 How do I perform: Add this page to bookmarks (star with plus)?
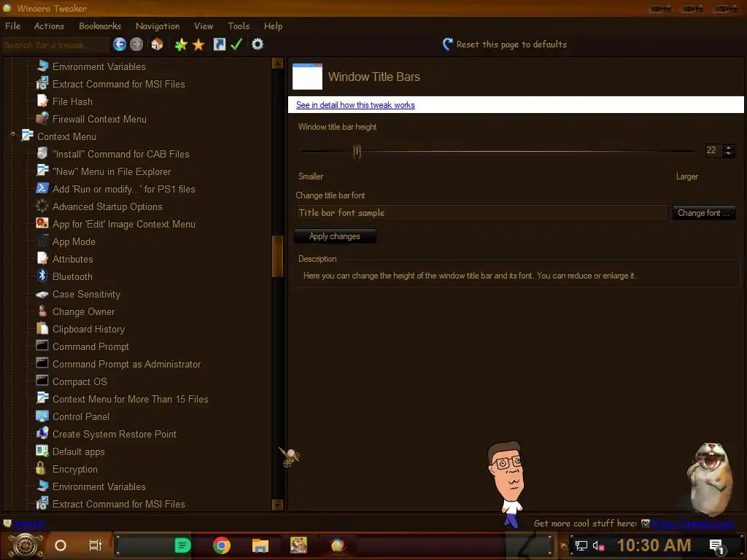(181, 44)
